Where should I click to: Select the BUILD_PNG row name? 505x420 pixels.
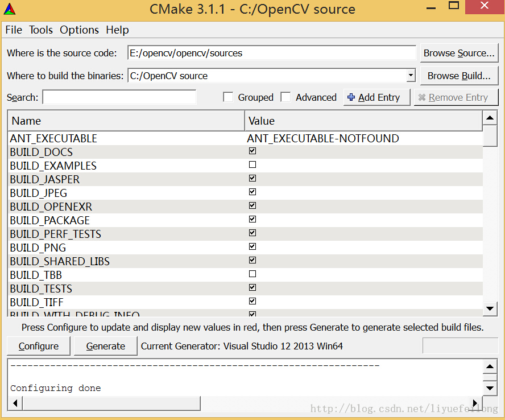point(38,248)
